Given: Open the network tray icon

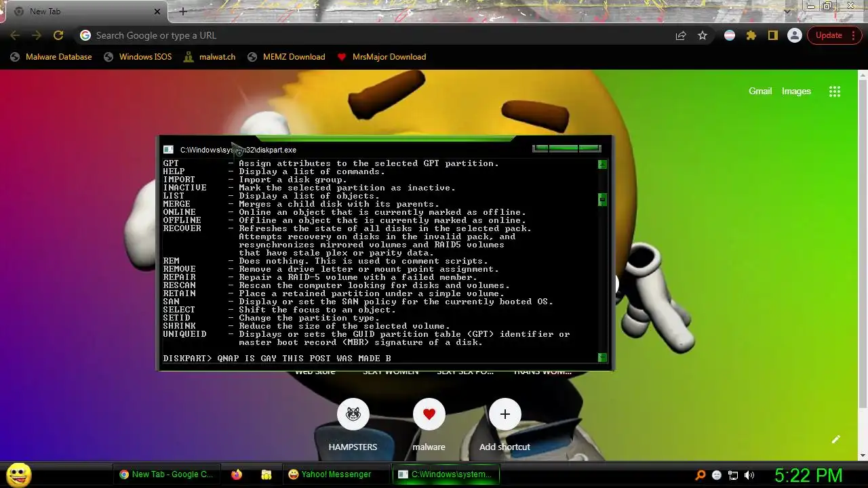Looking at the screenshot, I should (x=733, y=475).
